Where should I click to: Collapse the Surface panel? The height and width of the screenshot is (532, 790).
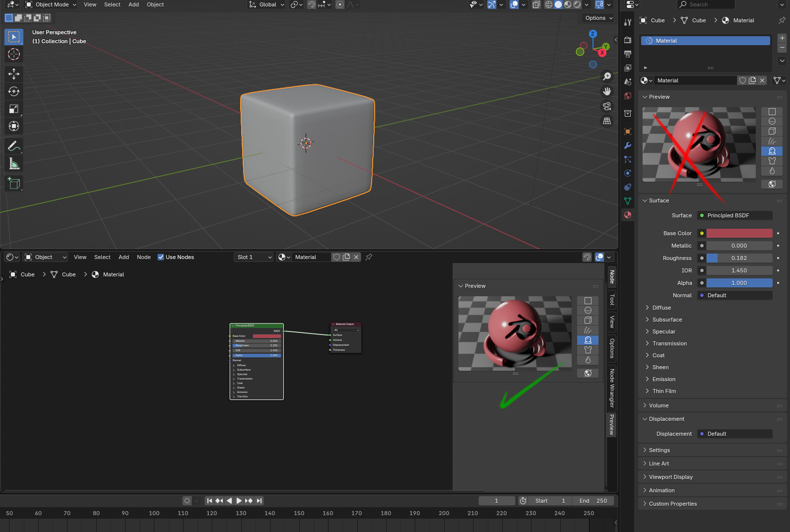coord(658,200)
